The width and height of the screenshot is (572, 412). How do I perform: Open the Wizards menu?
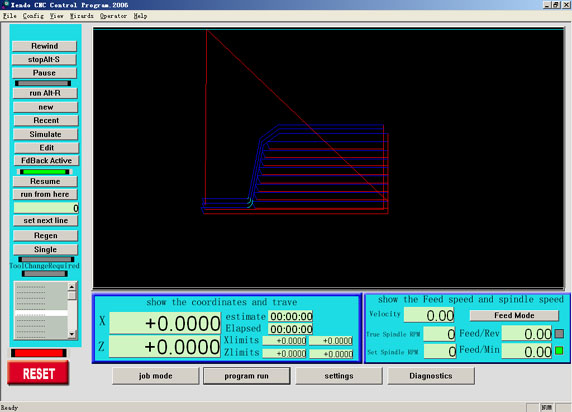click(x=81, y=16)
